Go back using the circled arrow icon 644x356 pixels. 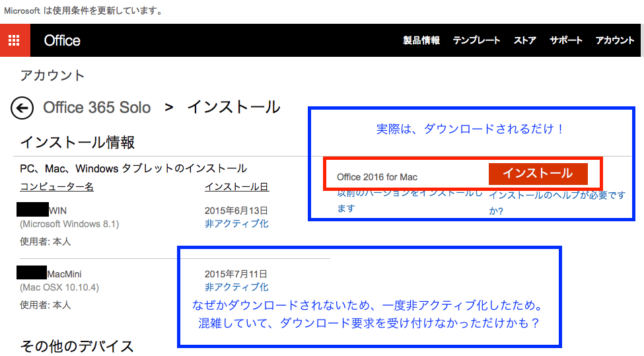click(22, 108)
